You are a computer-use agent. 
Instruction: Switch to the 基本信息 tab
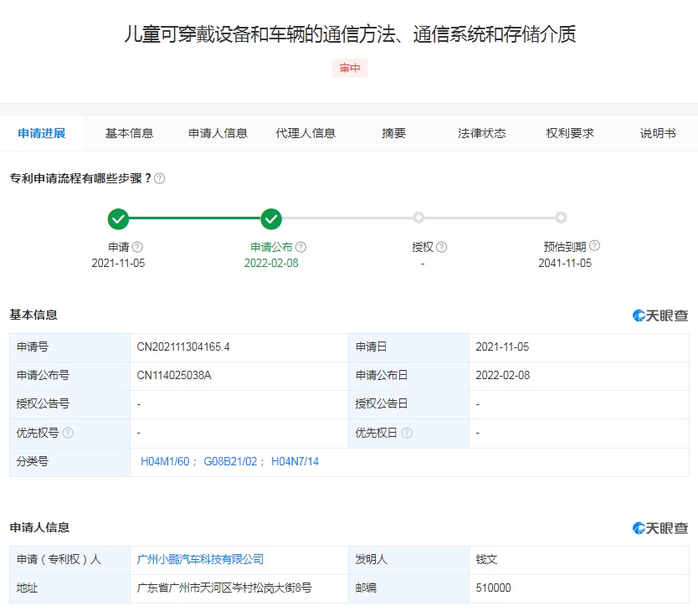click(129, 133)
